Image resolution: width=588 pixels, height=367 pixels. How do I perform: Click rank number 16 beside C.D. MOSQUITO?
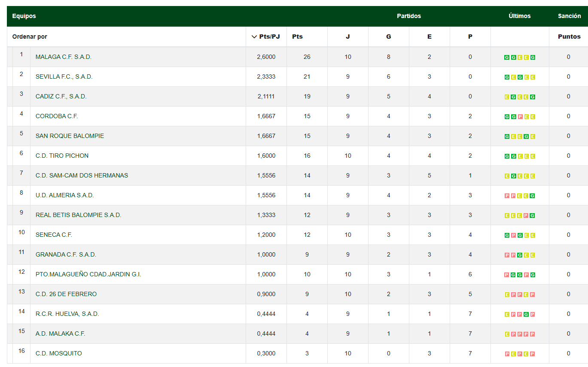(x=21, y=351)
